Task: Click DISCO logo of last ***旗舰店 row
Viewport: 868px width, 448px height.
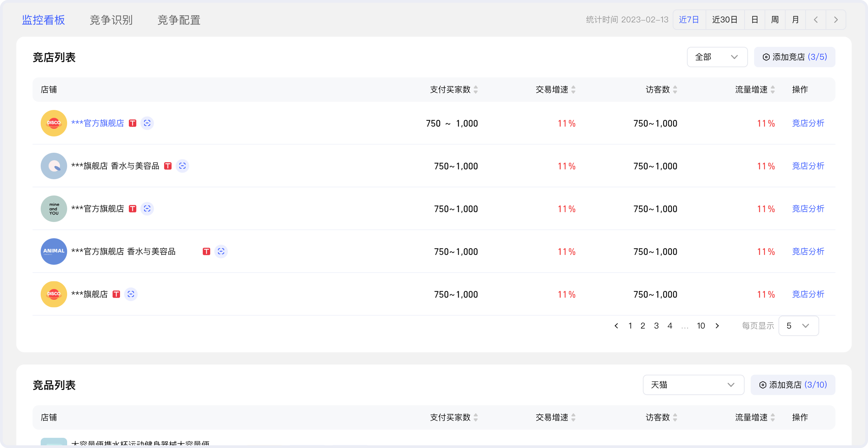Action: pos(54,294)
